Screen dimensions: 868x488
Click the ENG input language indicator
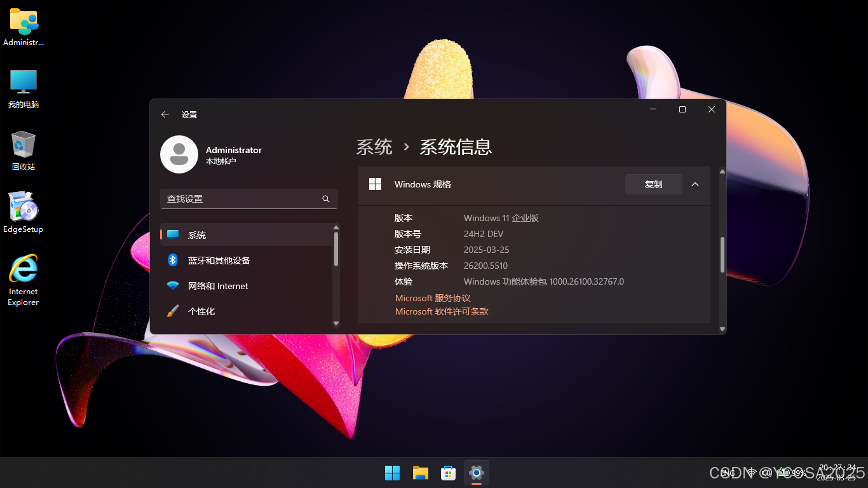tap(728, 473)
